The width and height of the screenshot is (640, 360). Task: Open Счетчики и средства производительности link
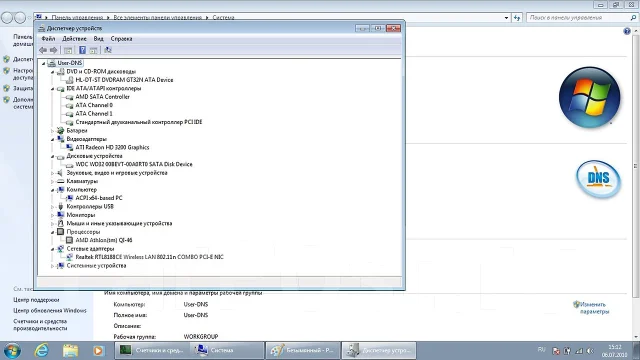[40, 325]
